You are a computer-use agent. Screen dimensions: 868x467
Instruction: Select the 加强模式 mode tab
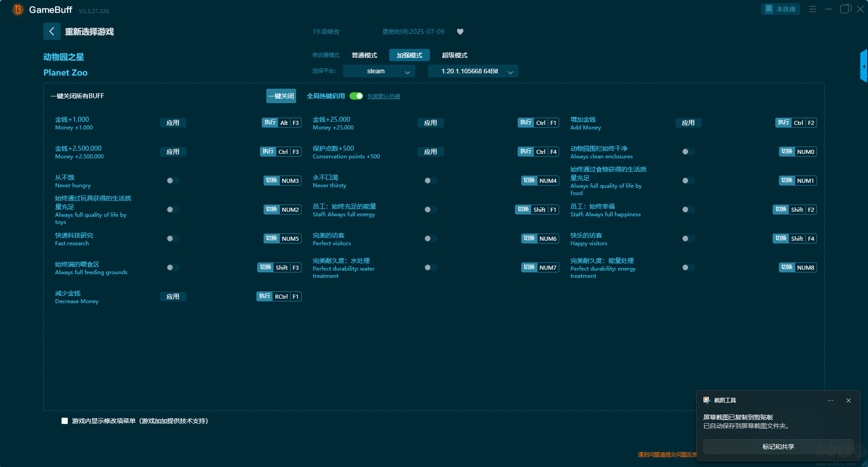[409, 55]
